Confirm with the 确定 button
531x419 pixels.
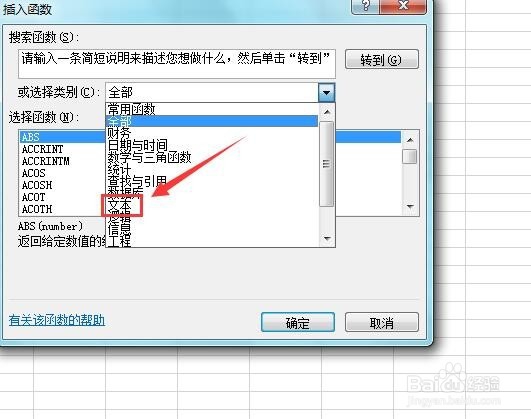point(298,322)
